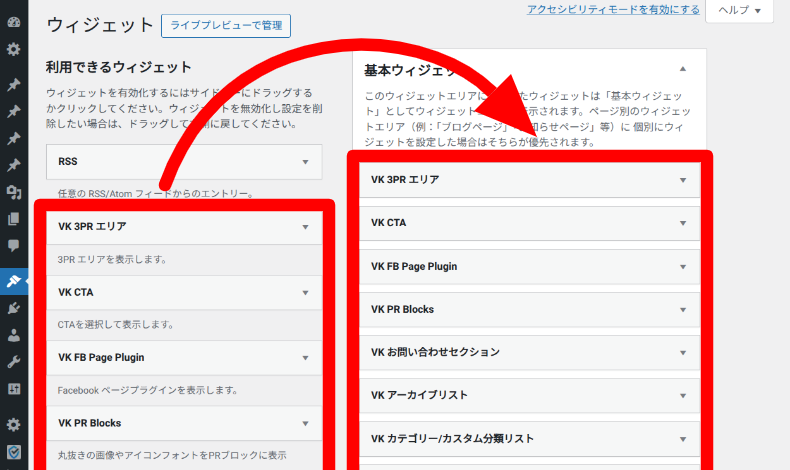790x470 pixels.
Task: Open the Settings sliders icon
Action: 14,389
